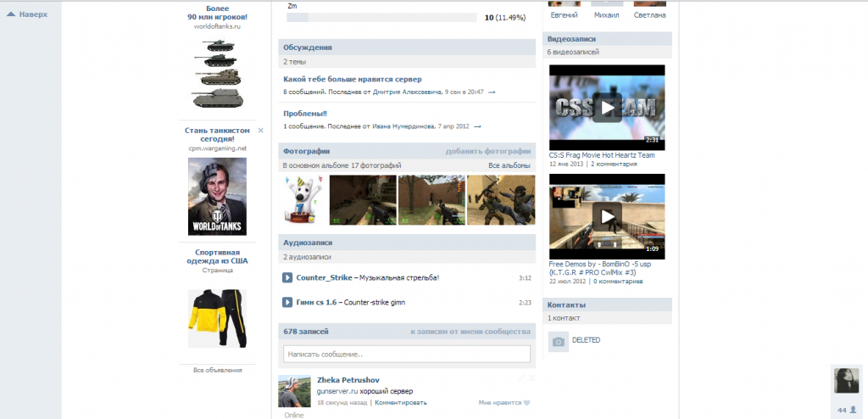The image size is (868, 419).
Task: Play the Counter_Strike audio track
Action: click(x=287, y=277)
